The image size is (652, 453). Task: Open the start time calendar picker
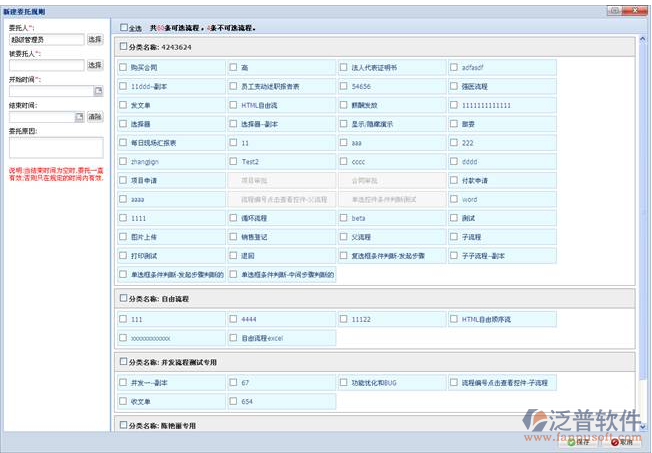click(98, 91)
